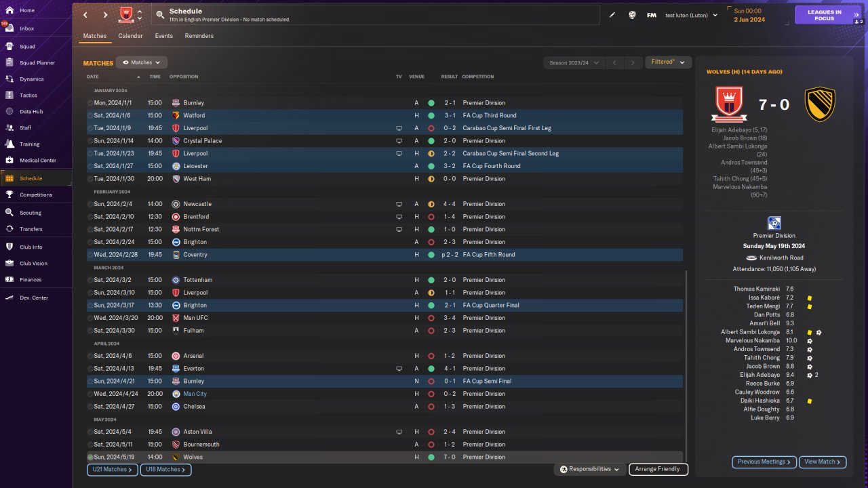
Task: Open Squad Planner in the sidebar
Action: coord(36,63)
